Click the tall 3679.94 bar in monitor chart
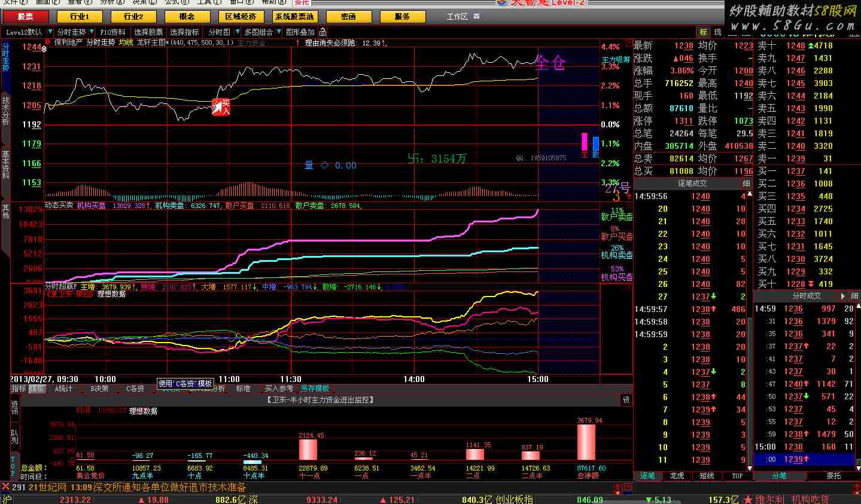861x504 pixels. (x=586, y=442)
